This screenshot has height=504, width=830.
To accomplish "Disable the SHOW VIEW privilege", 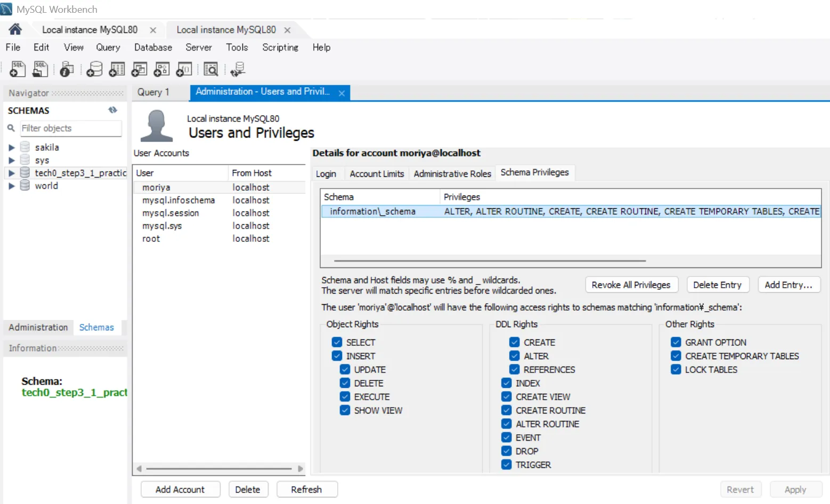I will pos(345,410).
